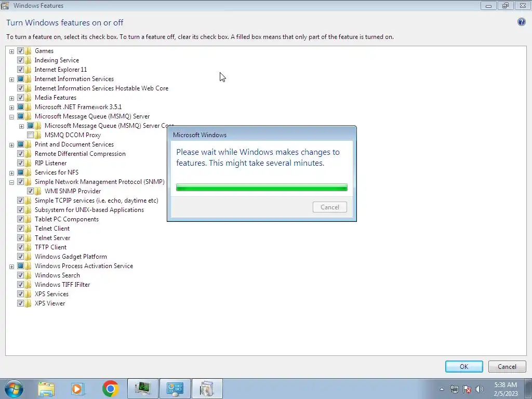Screen dimensions: 532x399
Task: Click the Show desktop taskbar button
Action: coord(528,389)
